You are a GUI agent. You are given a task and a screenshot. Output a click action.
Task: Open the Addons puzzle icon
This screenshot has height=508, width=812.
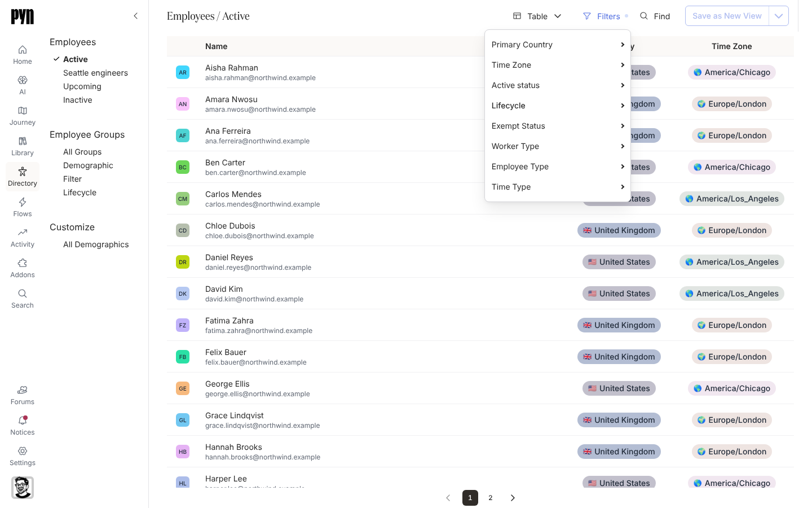(x=23, y=268)
